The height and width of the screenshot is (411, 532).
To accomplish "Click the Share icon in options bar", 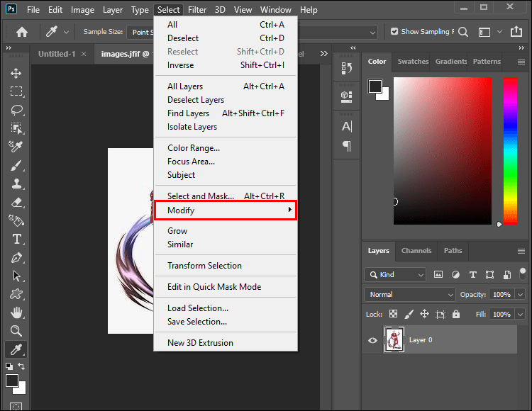I will [x=516, y=32].
